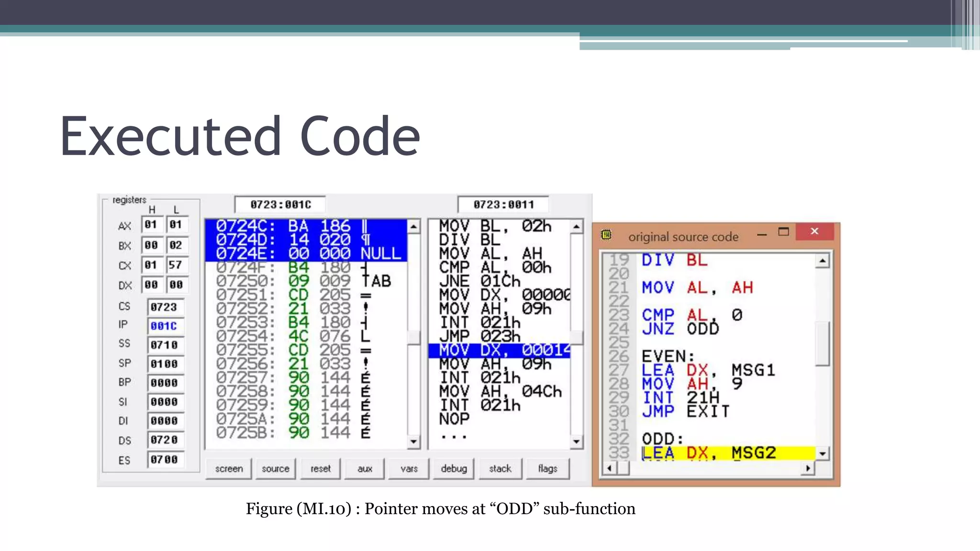Select the BP register field

point(166,383)
